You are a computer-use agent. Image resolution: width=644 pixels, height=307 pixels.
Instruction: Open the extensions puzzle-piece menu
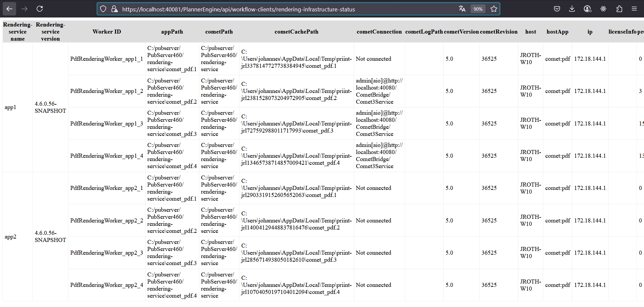619,9
